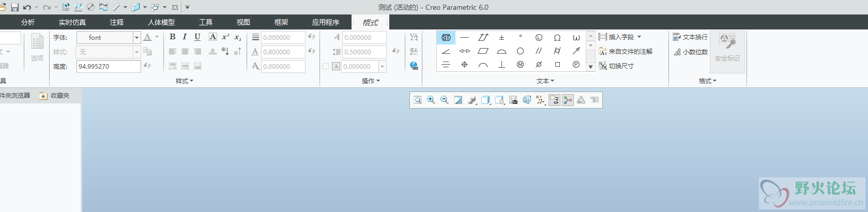Redo the last undone action
This screenshot has width=868, height=212.
coord(47,7)
